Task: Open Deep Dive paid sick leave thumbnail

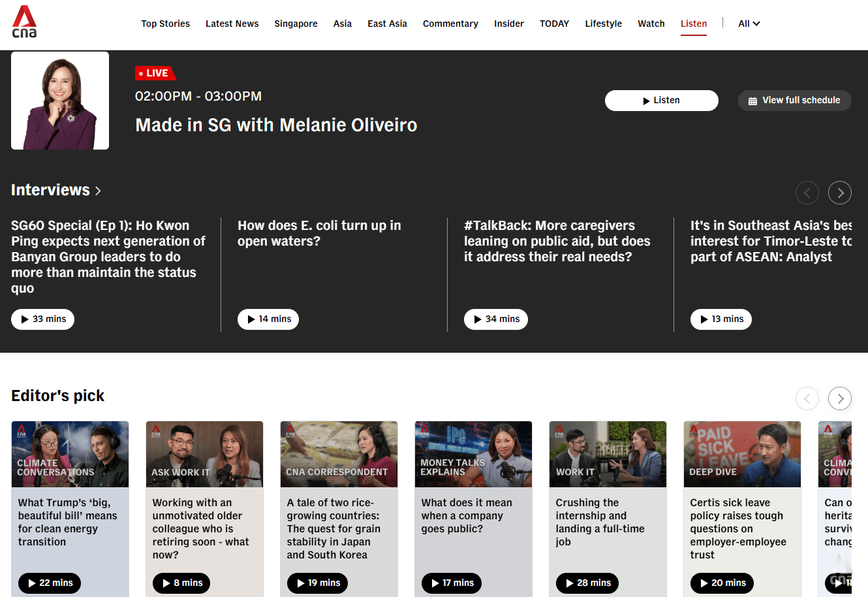Action: (x=742, y=454)
